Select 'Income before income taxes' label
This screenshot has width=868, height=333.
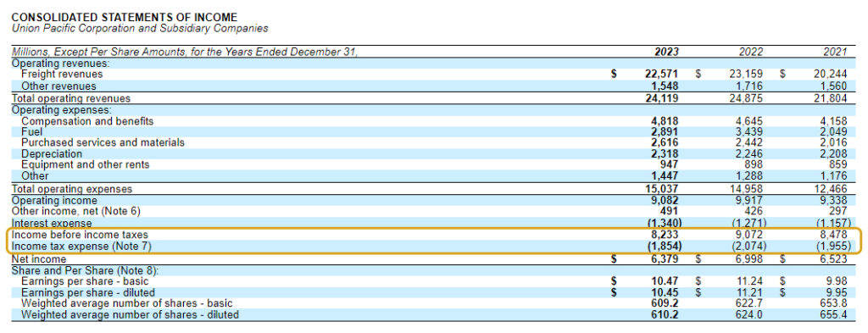click(81, 235)
